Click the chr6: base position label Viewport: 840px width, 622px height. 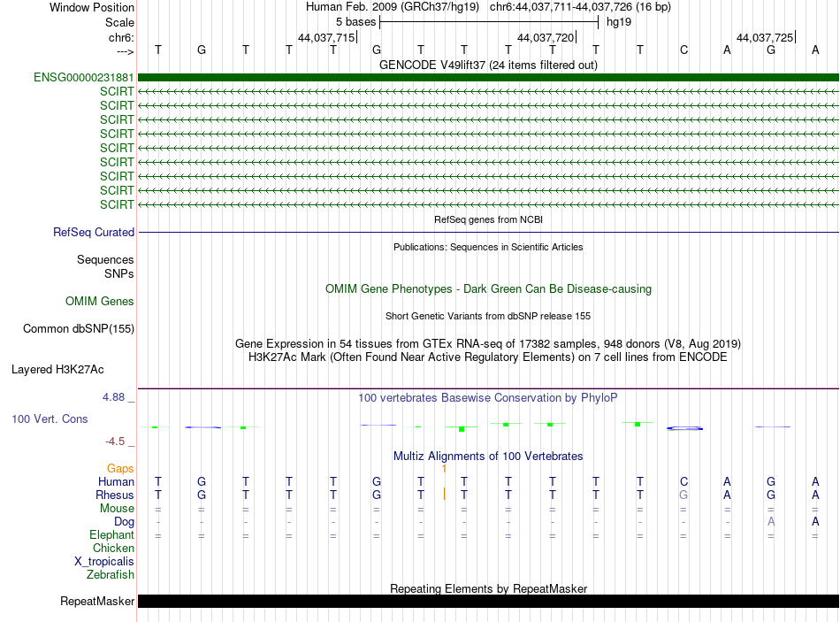click(122, 37)
